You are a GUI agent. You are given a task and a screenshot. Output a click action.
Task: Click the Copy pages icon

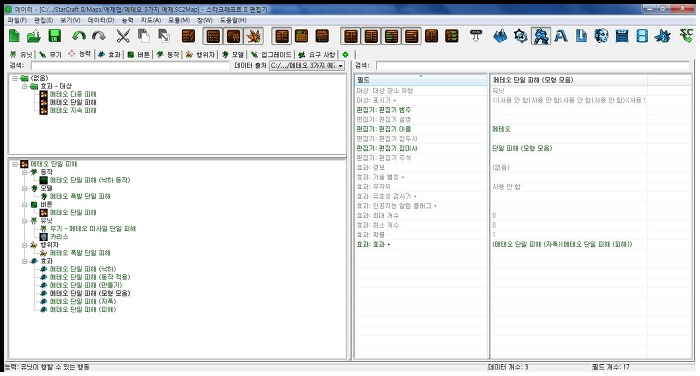[x=143, y=36]
